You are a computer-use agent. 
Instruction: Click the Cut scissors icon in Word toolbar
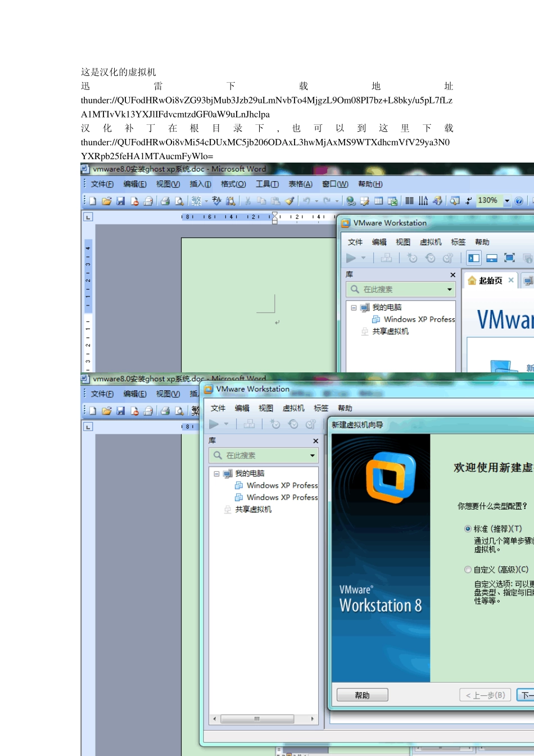[x=248, y=201]
